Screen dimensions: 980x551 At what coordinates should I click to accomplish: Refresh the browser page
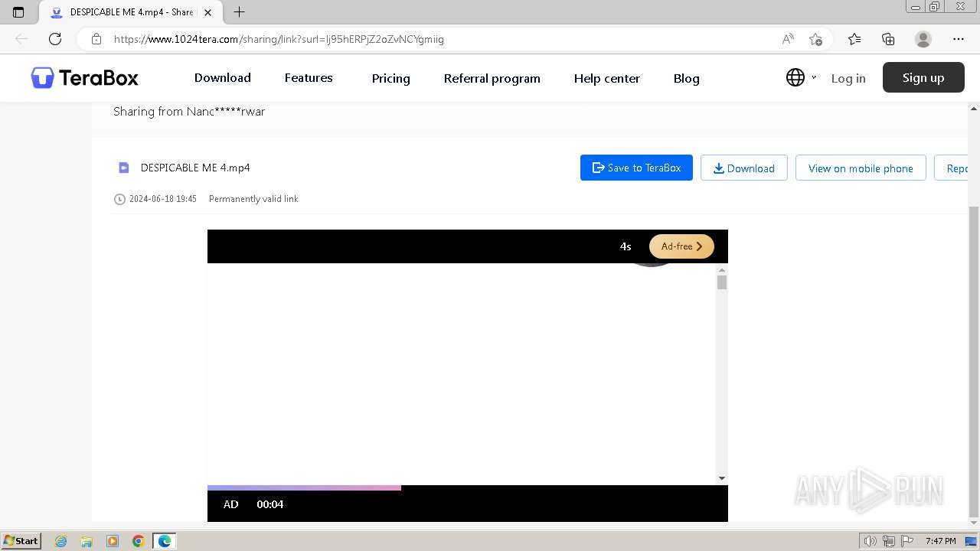54,39
